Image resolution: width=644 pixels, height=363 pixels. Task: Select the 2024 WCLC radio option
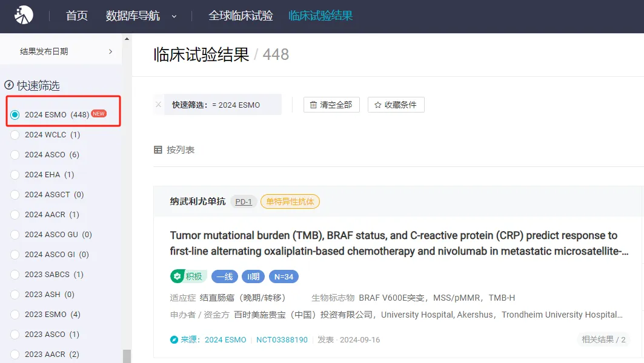click(15, 134)
